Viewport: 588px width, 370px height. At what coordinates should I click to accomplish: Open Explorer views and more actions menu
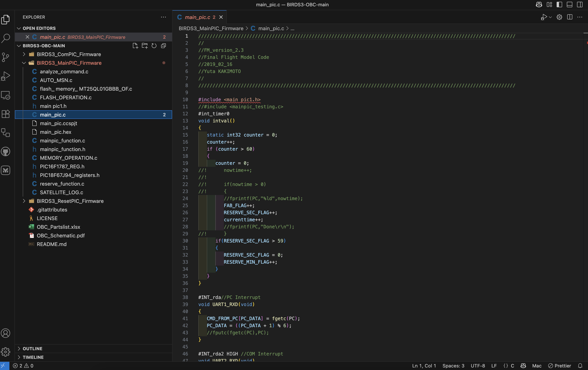pyautogui.click(x=163, y=17)
